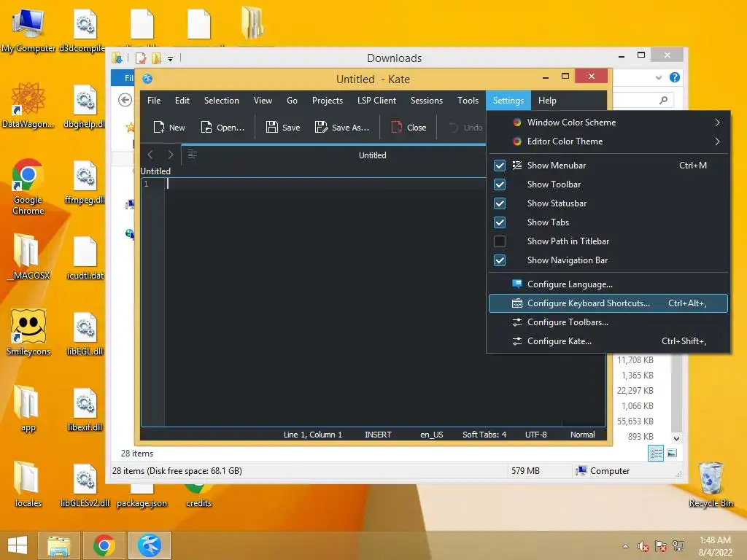
Task: Click the sliders icon next to Configure Kate
Action: click(517, 341)
